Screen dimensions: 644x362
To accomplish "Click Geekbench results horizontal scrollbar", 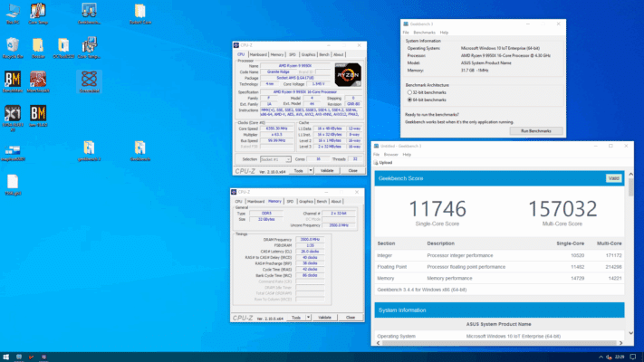I will pos(499,343).
